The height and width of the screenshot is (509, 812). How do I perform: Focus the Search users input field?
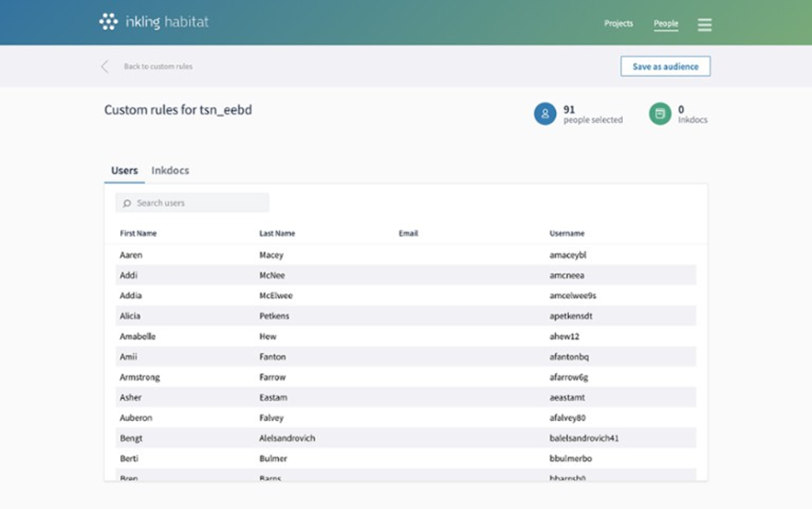pos(199,203)
